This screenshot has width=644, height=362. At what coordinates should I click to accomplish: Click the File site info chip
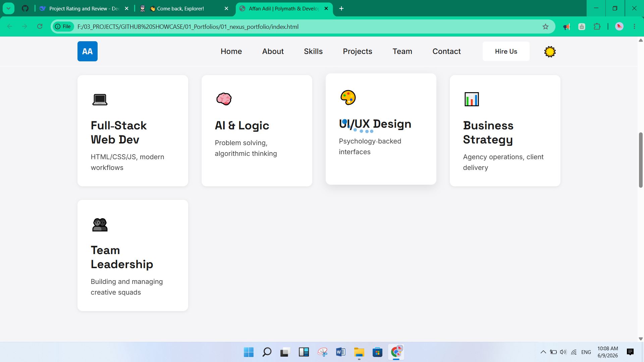pos(63,26)
